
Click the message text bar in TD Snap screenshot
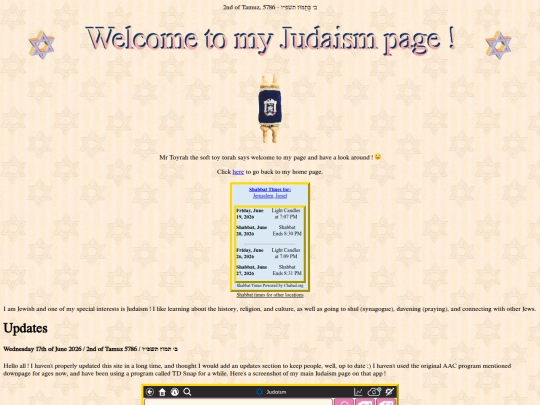(238, 402)
